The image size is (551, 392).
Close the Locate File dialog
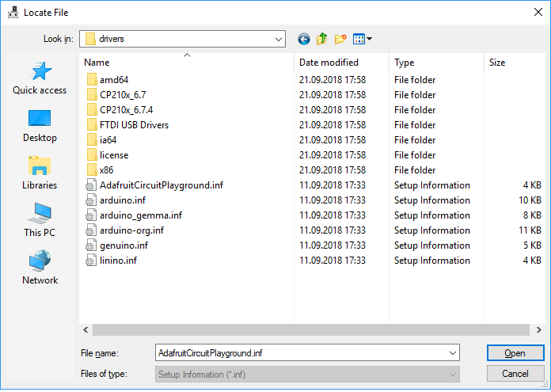point(538,13)
